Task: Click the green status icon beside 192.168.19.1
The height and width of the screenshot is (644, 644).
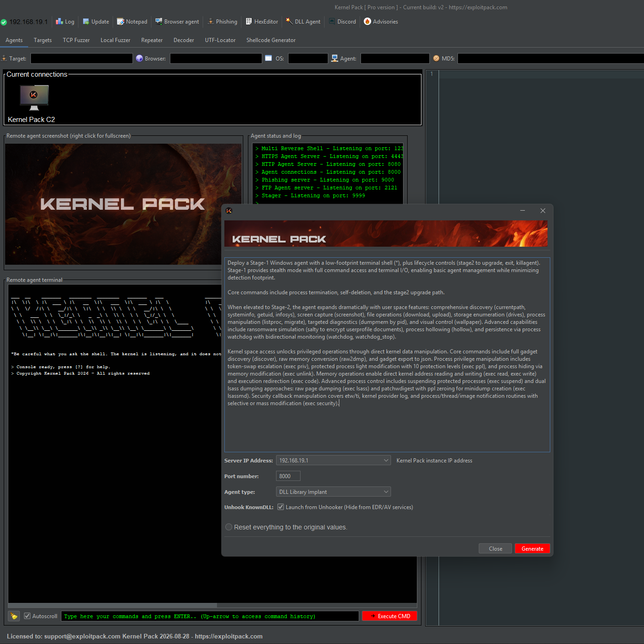Action: [x=4, y=22]
